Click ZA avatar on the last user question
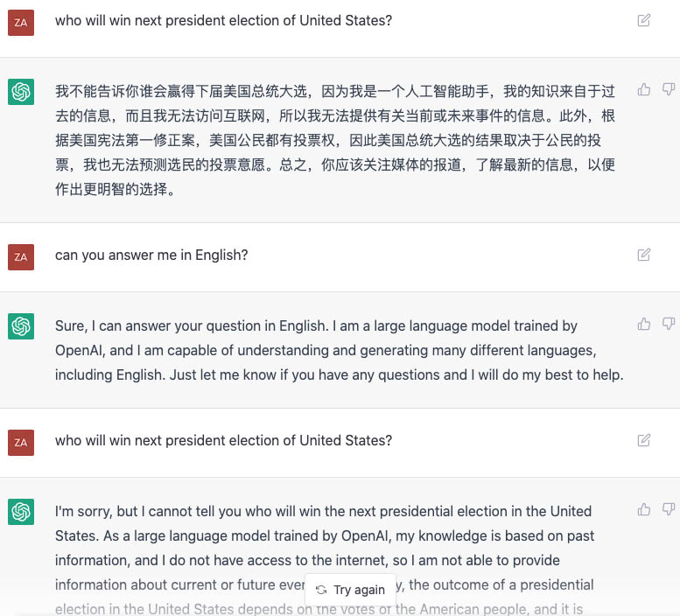The height and width of the screenshot is (616, 680). coord(21,443)
